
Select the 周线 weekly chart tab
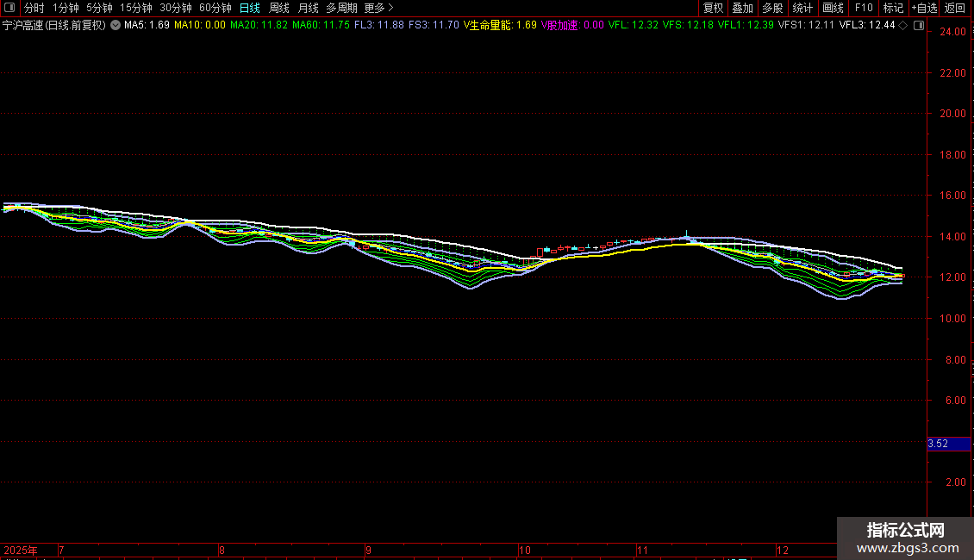(279, 8)
